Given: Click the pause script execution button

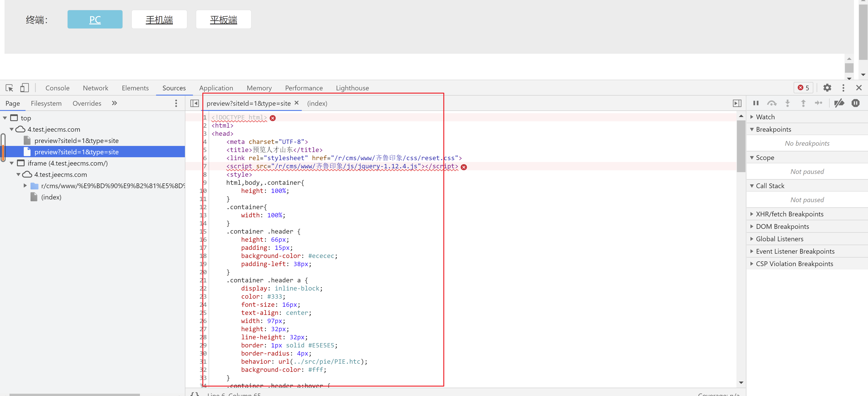Looking at the screenshot, I should (x=756, y=103).
